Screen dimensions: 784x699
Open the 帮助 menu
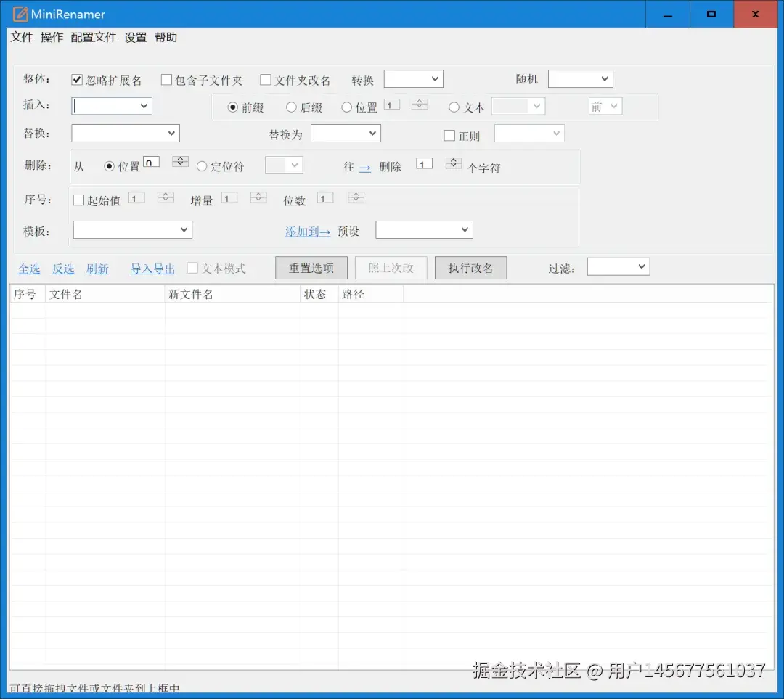click(166, 38)
